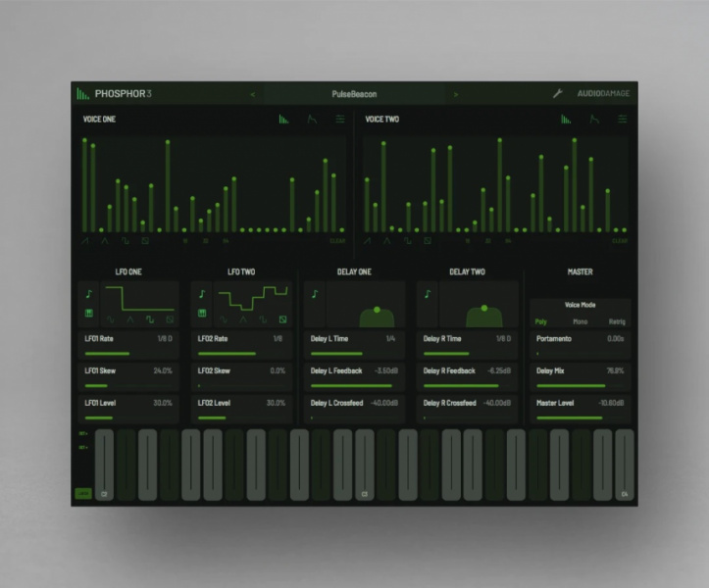Image resolution: width=709 pixels, height=588 pixels.
Task: Open Voice One hamburger menu icon
Action: click(x=340, y=120)
